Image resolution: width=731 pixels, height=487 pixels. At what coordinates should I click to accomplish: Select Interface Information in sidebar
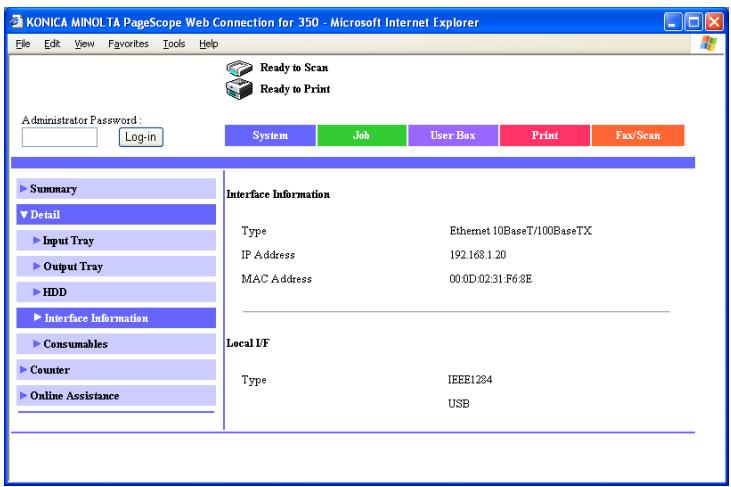[x=116, y=318]
